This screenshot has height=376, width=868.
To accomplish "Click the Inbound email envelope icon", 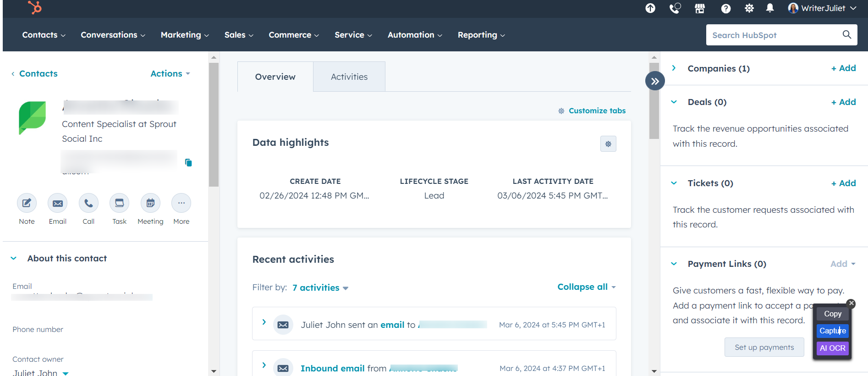I will pyautogui.click(x=283, y=368).
